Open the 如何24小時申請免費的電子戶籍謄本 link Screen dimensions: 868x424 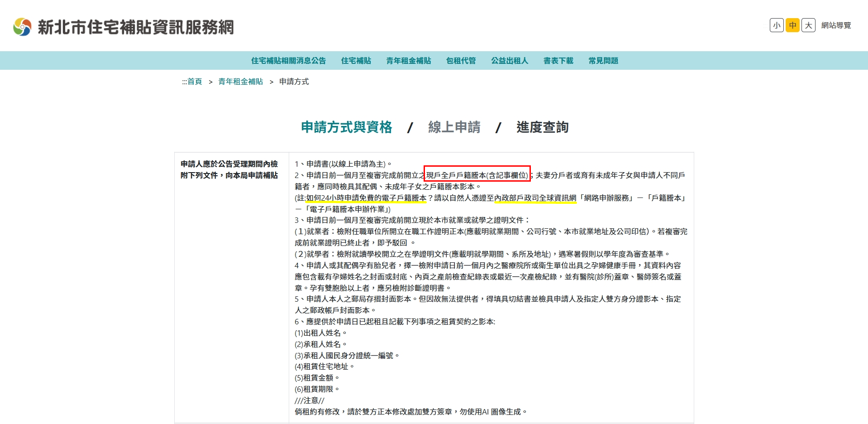(x=366, y=198)
